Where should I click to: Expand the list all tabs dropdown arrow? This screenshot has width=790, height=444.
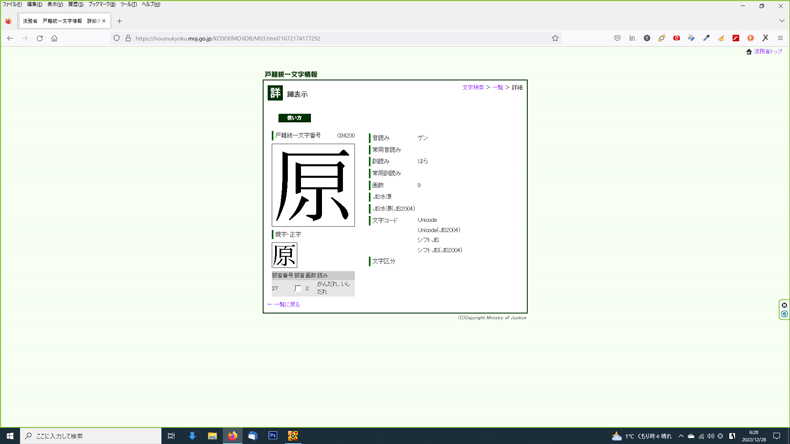tap(782, 20)
